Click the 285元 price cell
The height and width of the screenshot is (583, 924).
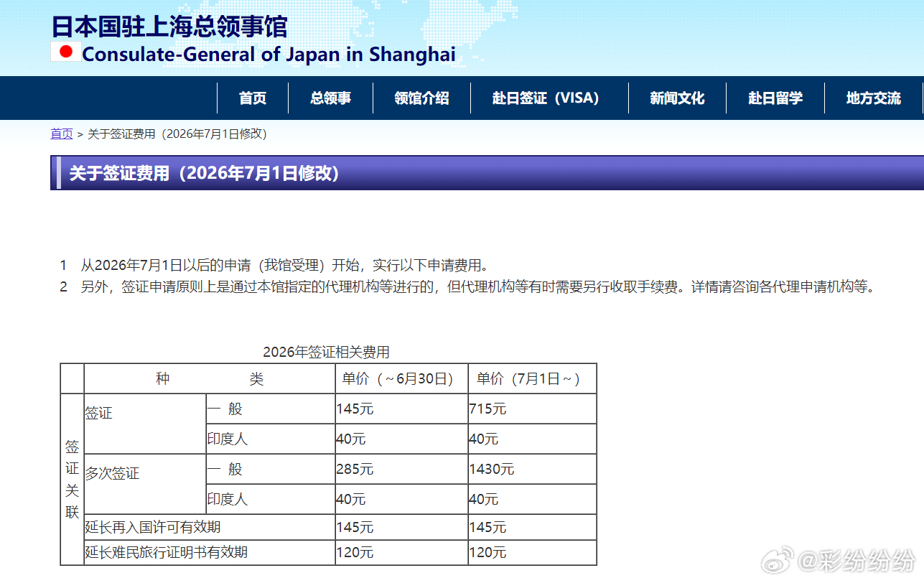pyautogui.click(x=401, y=469)
